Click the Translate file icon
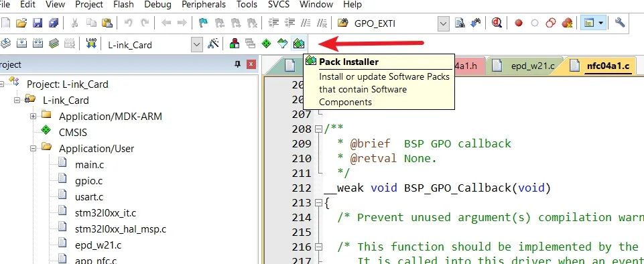644x264 pixels. click(x=6, y=43)
